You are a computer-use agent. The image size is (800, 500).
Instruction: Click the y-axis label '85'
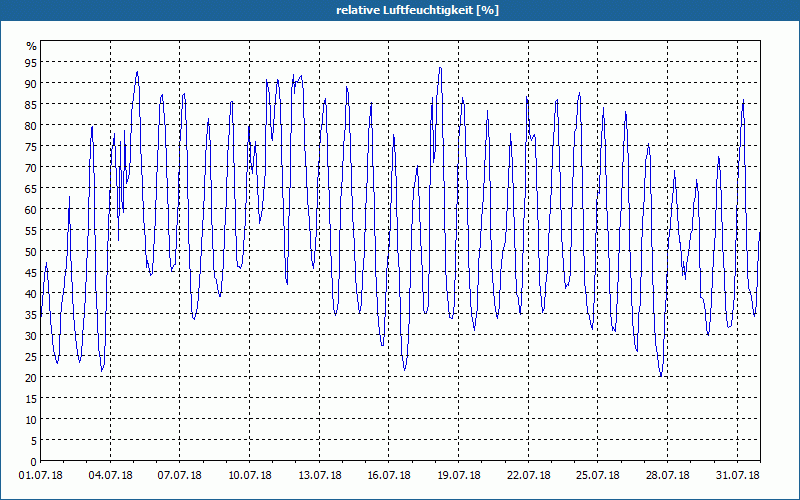(x=32, y=105)
